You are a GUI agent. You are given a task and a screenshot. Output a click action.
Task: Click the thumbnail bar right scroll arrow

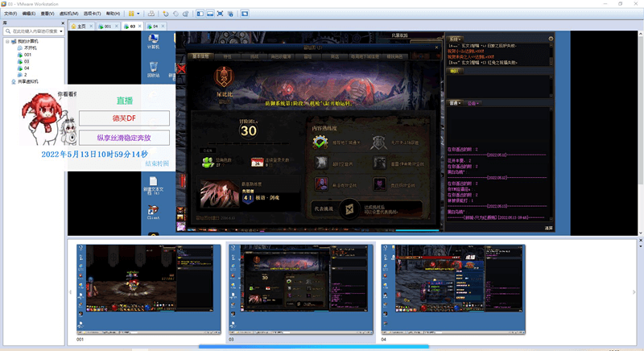(x=634, y=292)
